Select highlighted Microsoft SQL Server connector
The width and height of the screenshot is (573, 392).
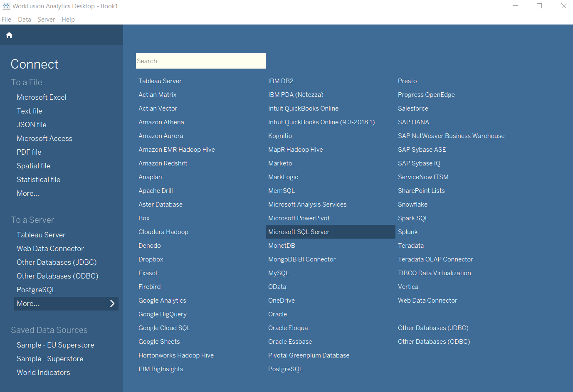pyautogui.click(x=330, y=232)
